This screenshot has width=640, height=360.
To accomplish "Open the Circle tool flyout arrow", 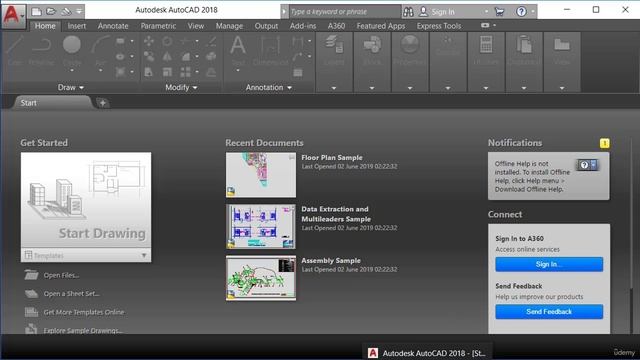I will [72, 71].
